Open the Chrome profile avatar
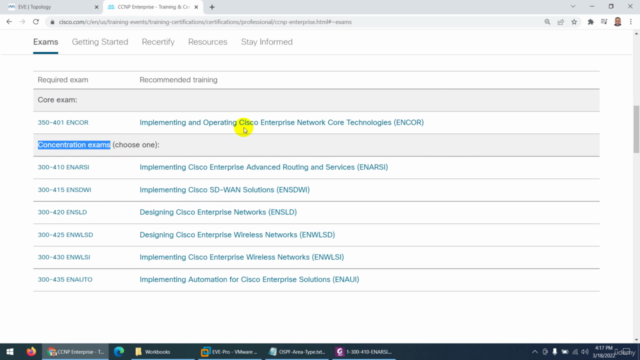Image resolution: width=640 pixels, height=360 pixels. point(618,22)
